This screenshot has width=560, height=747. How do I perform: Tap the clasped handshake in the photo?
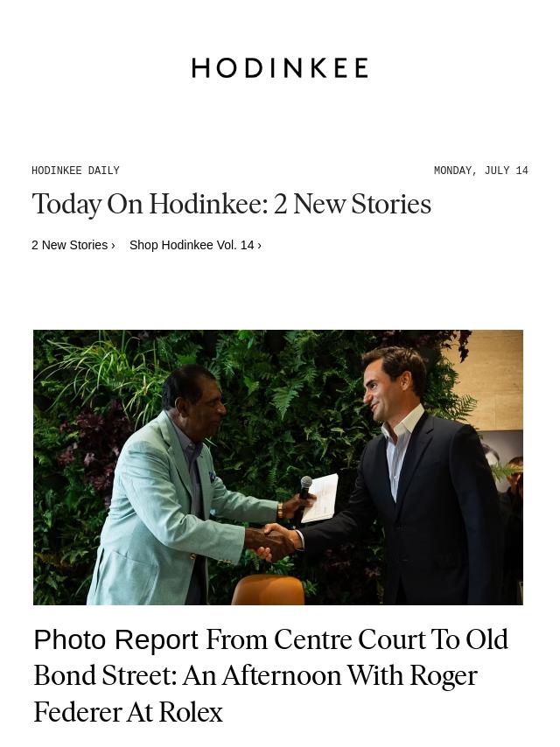point(274,541)
